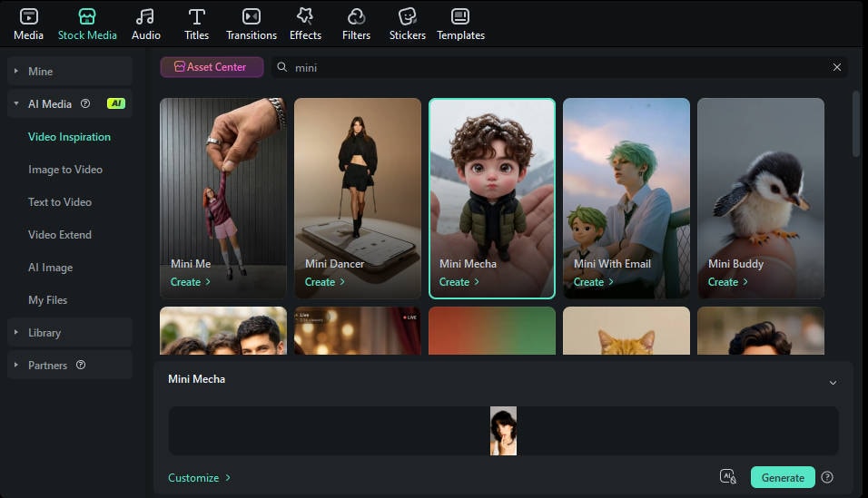This screenshot has width=868, height=498.
Task: Click the search magnifier icon
Action: point(281,67)
